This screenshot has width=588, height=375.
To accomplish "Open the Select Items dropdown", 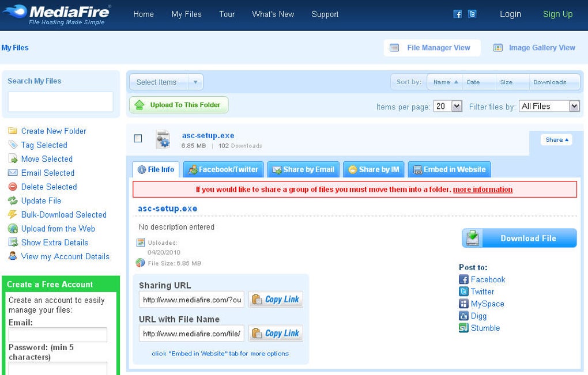I will pos(166,82).
